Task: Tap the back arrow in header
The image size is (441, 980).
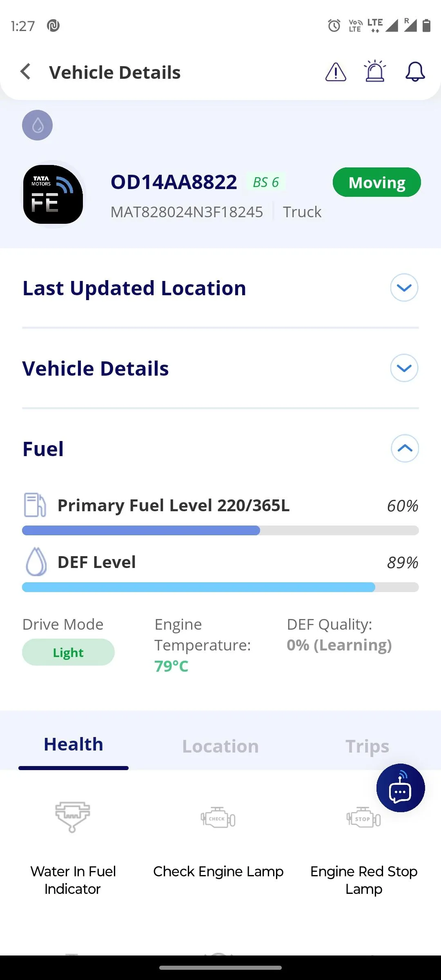Action: (x=26, y=72)
